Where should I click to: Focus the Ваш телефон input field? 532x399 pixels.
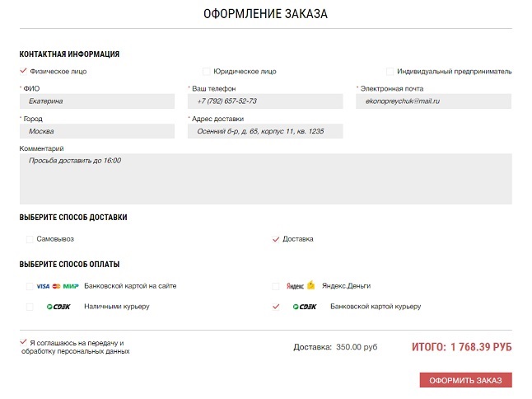tap(265, 101)
